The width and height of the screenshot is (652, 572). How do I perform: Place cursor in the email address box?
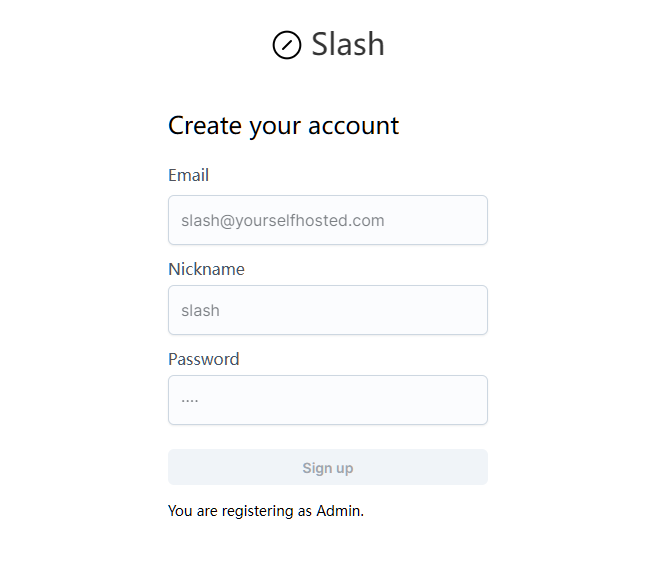[328, 220]
